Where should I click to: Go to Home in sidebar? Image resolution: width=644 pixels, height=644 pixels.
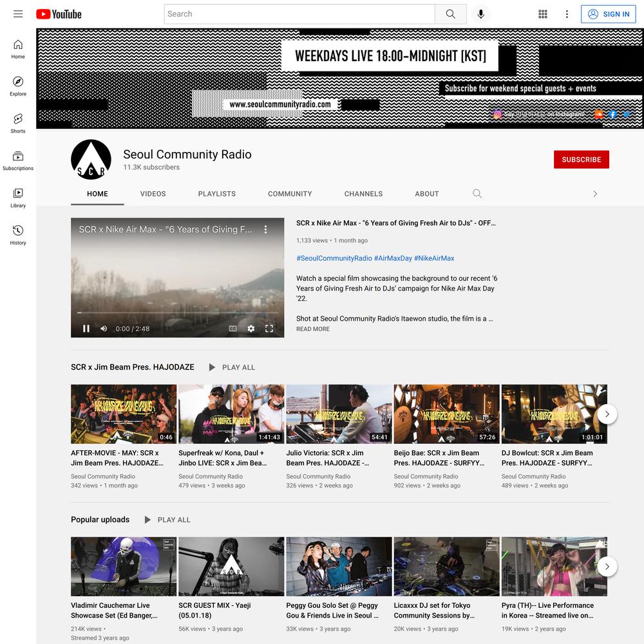(18, 50)
